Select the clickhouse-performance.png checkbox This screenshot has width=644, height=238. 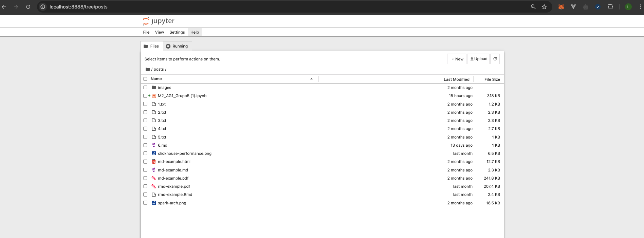(145, 153)
